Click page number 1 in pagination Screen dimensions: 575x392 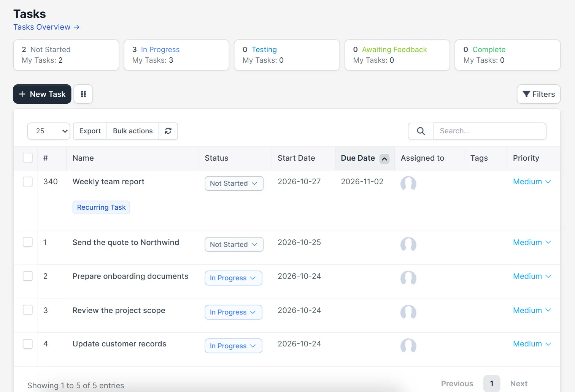click(492, 384)
